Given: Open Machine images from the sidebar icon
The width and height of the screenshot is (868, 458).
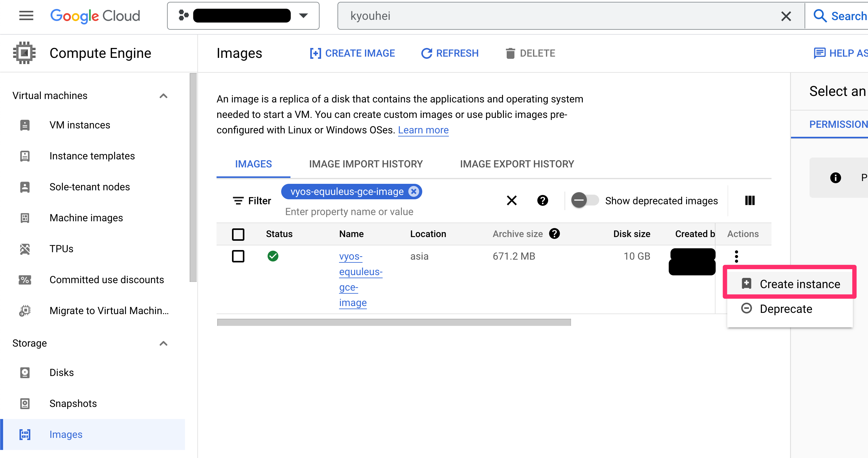Looking at the screenshot, I should [25, 218].
